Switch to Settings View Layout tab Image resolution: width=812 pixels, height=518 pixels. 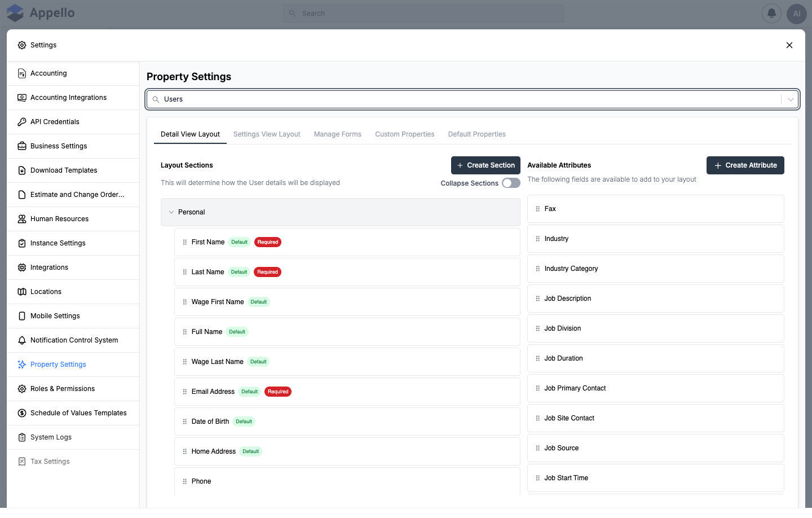267,134
